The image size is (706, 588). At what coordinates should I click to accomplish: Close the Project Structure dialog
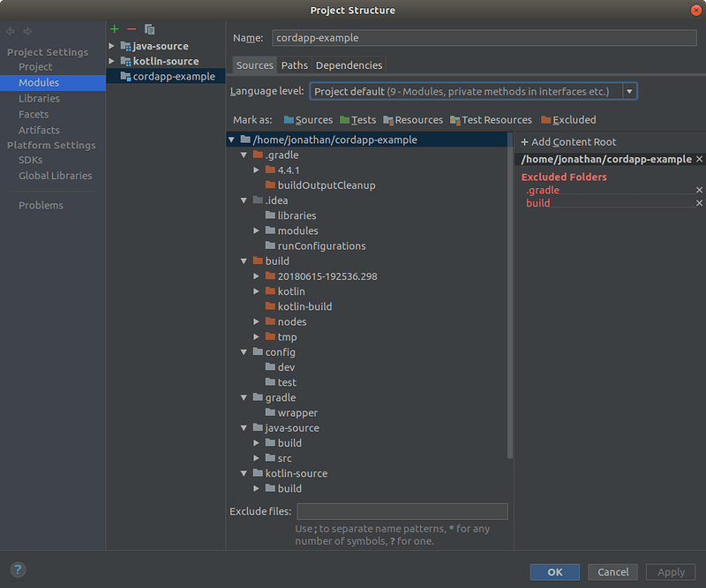[696, 10]
